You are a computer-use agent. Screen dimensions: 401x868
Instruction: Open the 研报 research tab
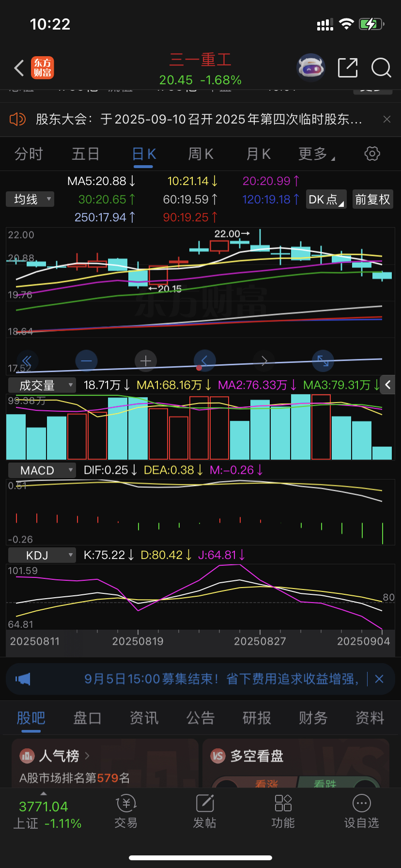coord(257,718)
